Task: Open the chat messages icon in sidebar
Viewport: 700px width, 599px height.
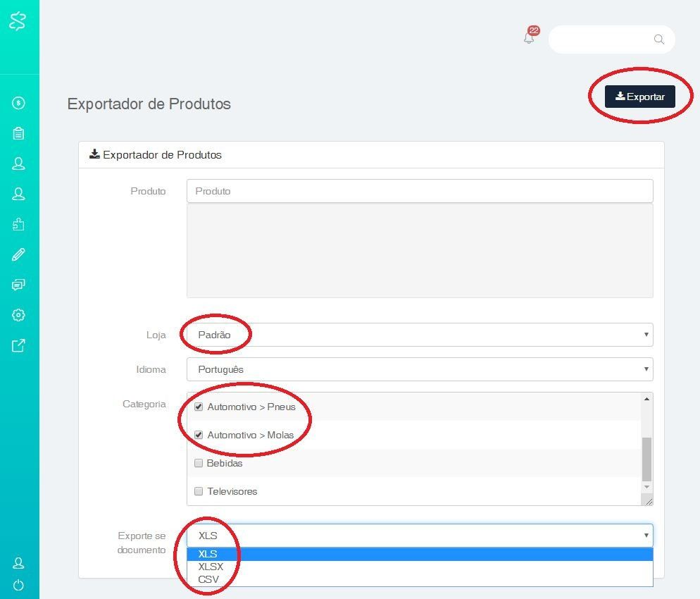Action: click(x=18, y=285)
